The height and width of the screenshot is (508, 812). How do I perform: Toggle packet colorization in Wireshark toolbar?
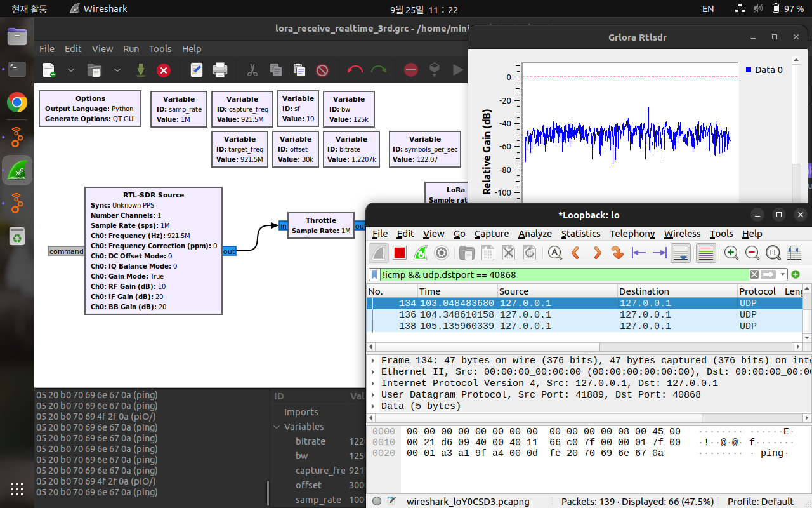[x=705, y=253]
